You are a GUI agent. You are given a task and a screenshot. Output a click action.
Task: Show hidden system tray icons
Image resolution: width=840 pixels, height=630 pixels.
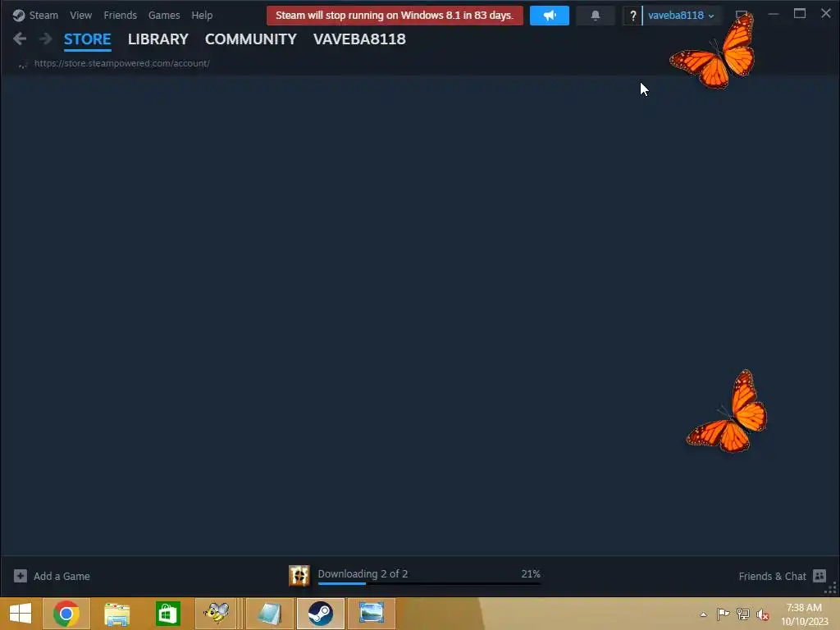click(x=703, y=614)
